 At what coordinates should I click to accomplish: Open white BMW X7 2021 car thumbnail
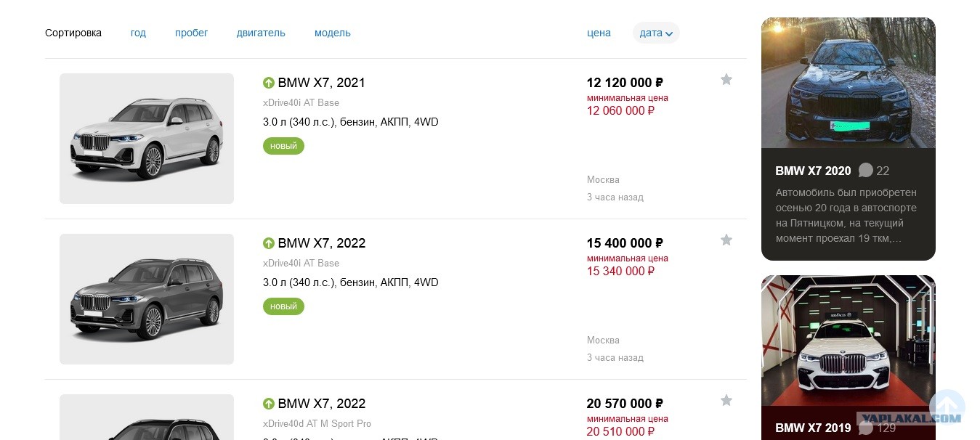click(147, 139)
